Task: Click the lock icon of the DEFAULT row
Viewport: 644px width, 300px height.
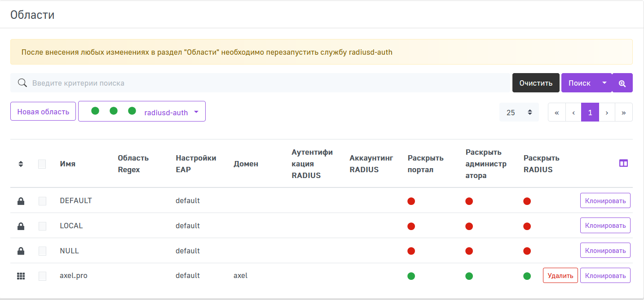Action: click(21, 201)
